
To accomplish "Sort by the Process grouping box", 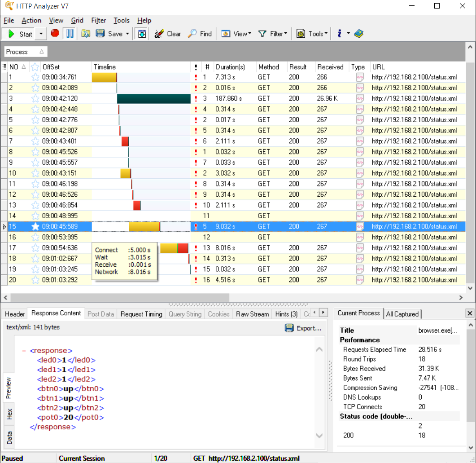I will [26, 52].
